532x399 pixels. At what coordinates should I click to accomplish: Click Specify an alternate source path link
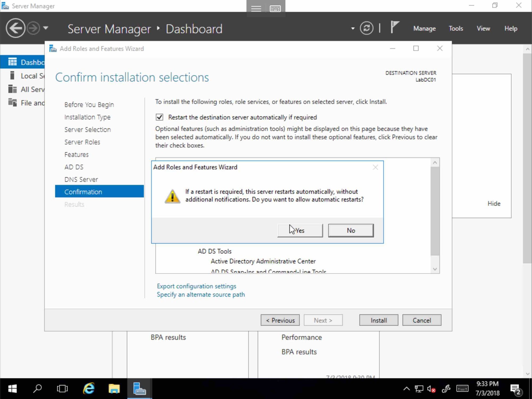(201, 295)
